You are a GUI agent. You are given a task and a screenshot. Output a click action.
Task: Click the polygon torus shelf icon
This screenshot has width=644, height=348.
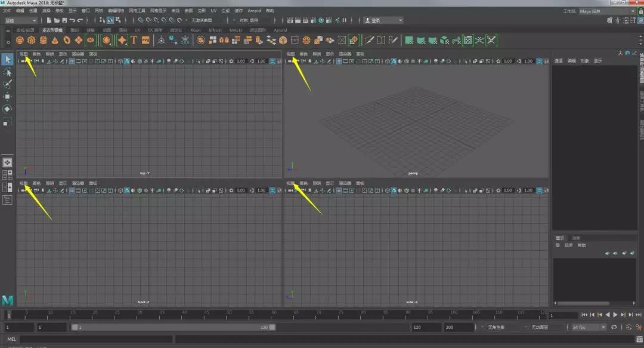(x=67, y=40)
